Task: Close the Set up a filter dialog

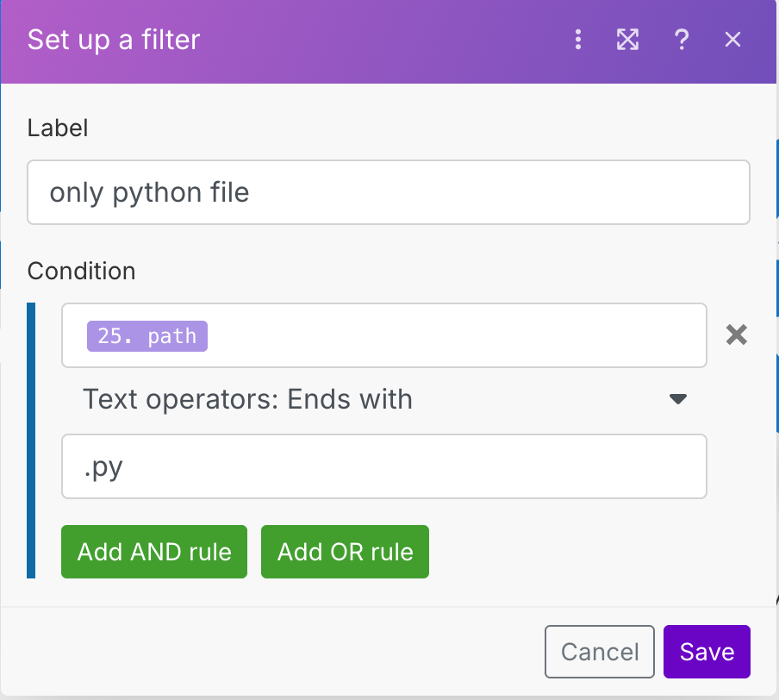Action: pyautogui.click(x=732, y=40)
